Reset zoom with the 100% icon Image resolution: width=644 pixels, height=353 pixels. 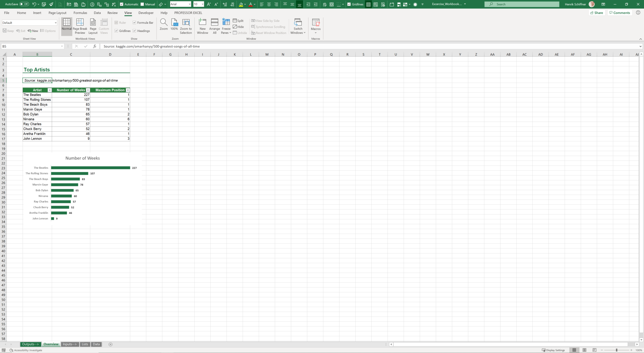[x=174, y=26]
